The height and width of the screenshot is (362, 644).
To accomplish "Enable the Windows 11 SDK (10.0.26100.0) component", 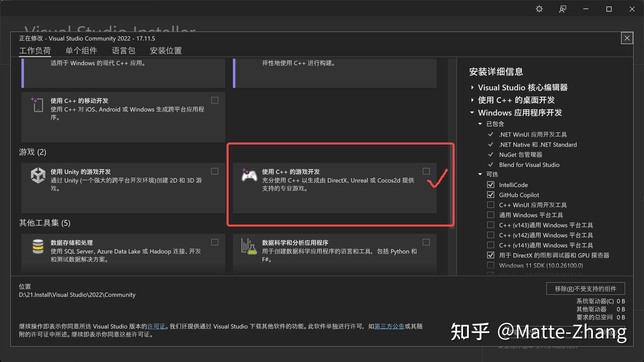I will coord(490,265).
